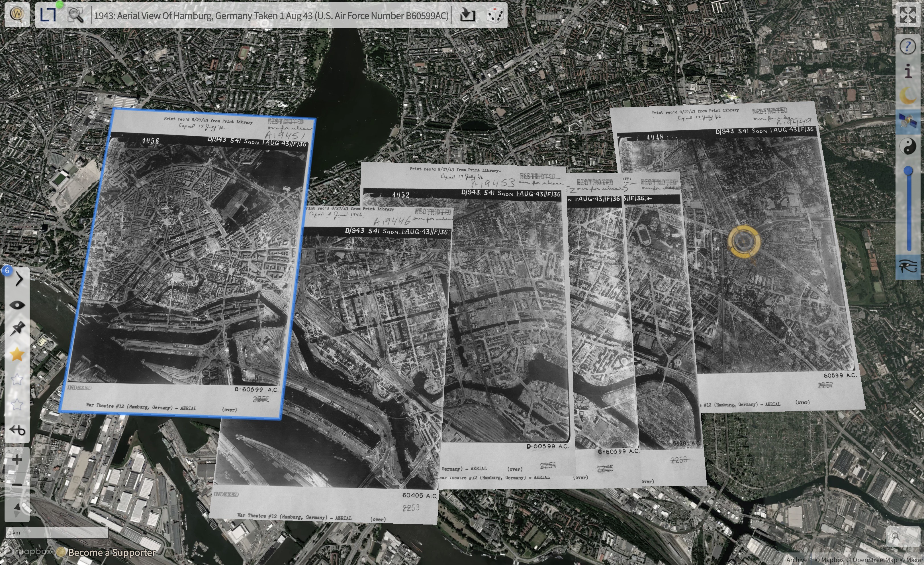This screenshot has height=565, width=924.
Task: Open the round W logo menu
Action: point(17,14)
